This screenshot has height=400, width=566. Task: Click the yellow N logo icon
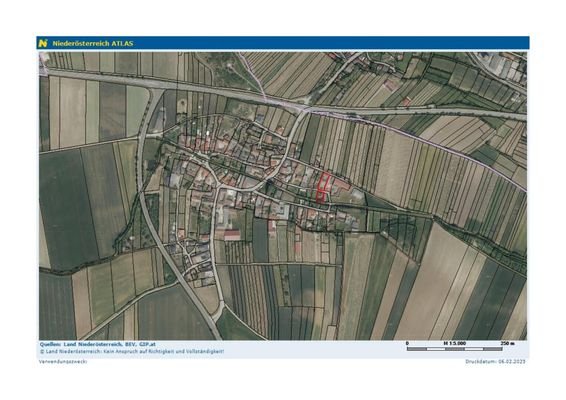(43, 43)
